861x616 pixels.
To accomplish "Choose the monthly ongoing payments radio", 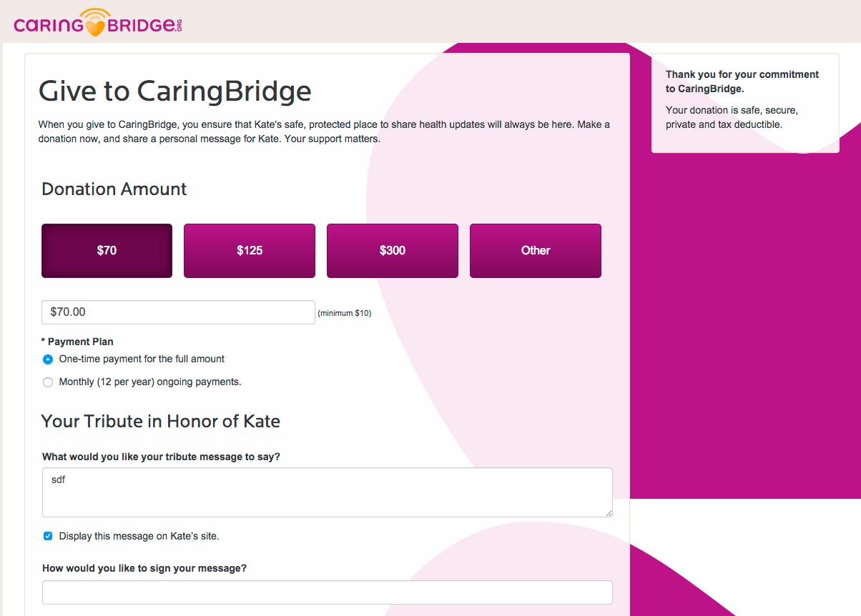I will point(48,382).
